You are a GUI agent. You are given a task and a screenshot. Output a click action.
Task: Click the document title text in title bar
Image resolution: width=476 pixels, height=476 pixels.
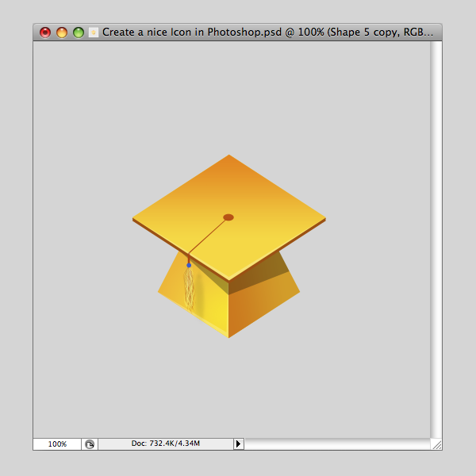pos(268,33)
